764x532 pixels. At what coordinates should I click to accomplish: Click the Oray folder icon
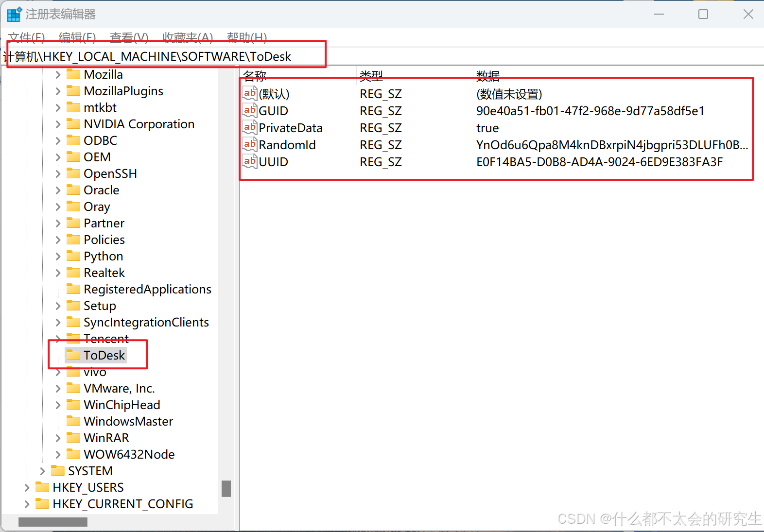pyautogui.click(x=73, y=206)
